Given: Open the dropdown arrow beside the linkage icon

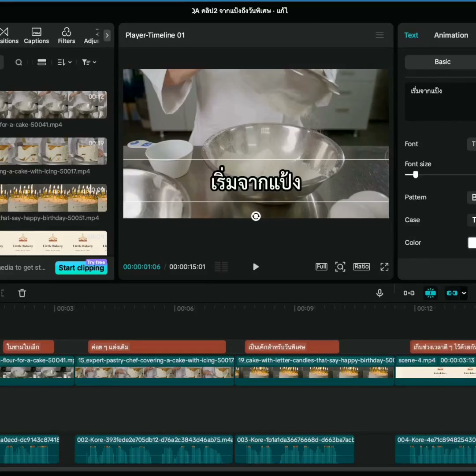Looking at the screenshot, I should tap(464, 293).
